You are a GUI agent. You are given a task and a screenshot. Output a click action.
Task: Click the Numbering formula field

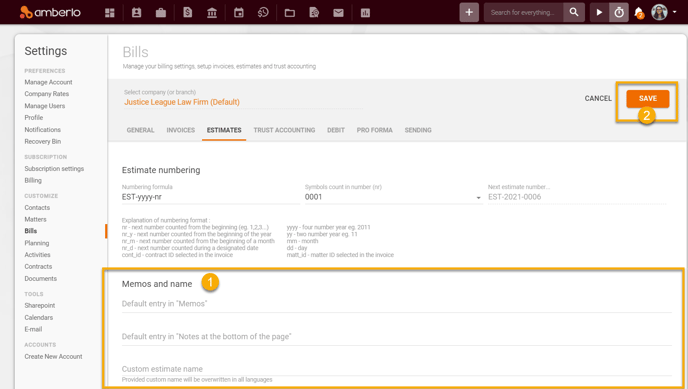210,197
